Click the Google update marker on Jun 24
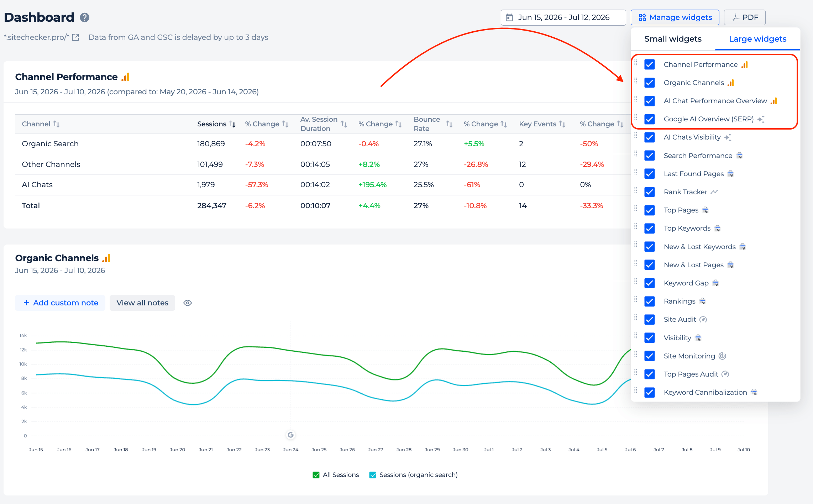813x504 pixels. tap(290, 435)
